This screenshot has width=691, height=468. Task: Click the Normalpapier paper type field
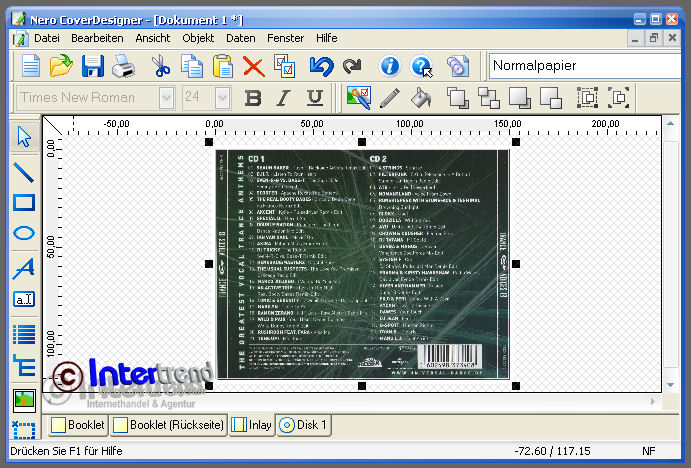[x=585, y=66]
